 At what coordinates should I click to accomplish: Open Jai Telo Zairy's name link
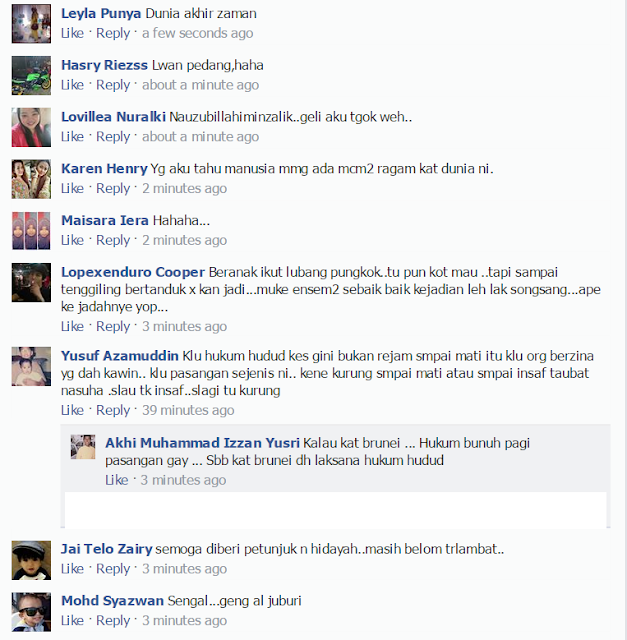107,549
